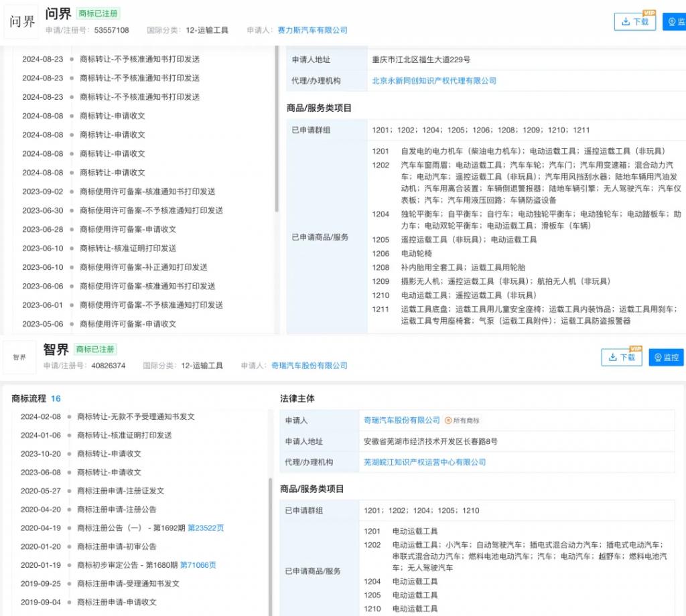Select 2020-04-20 商标注册申请-注册公告 entry
686x616 pixels.
coord(88,510)
